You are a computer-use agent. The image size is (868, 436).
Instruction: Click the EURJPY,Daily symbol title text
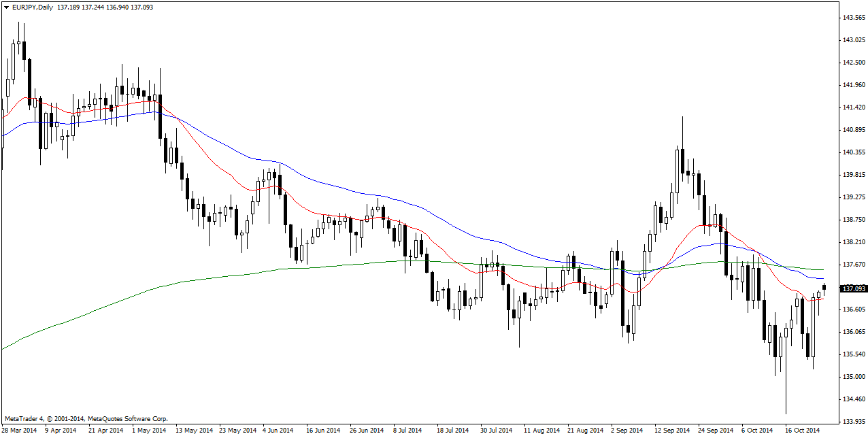click(x=33, y=7)
